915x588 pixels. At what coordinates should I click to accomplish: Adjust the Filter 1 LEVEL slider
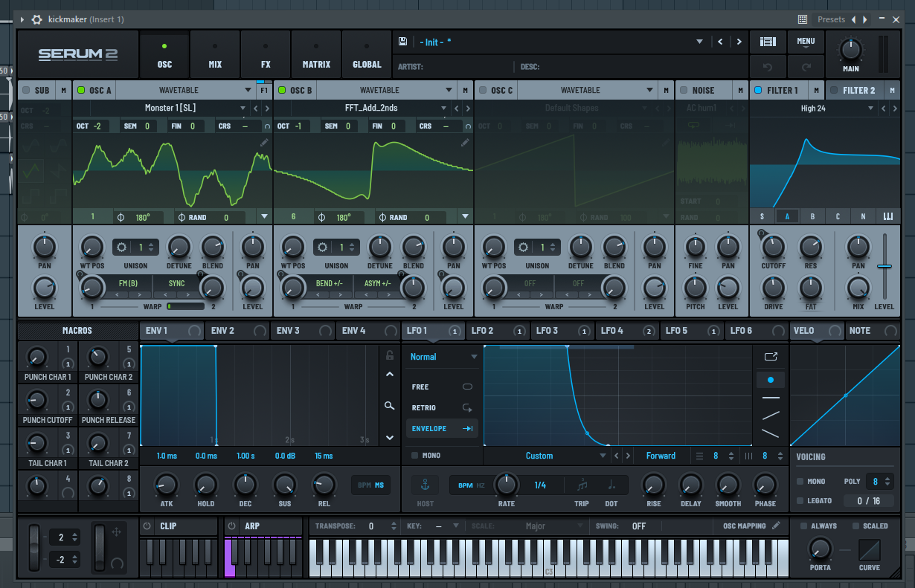tap(884, 266)
